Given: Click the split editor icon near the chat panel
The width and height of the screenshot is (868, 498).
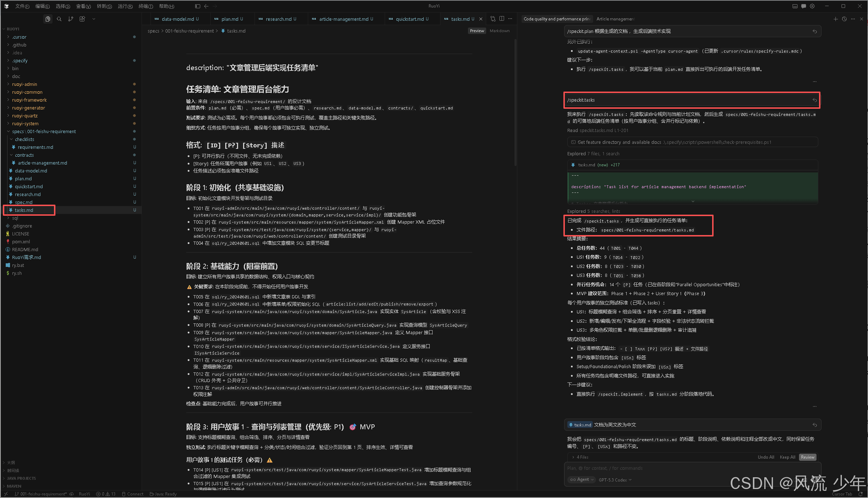Looking at the screenshot, I should click(x=502, y=19).
